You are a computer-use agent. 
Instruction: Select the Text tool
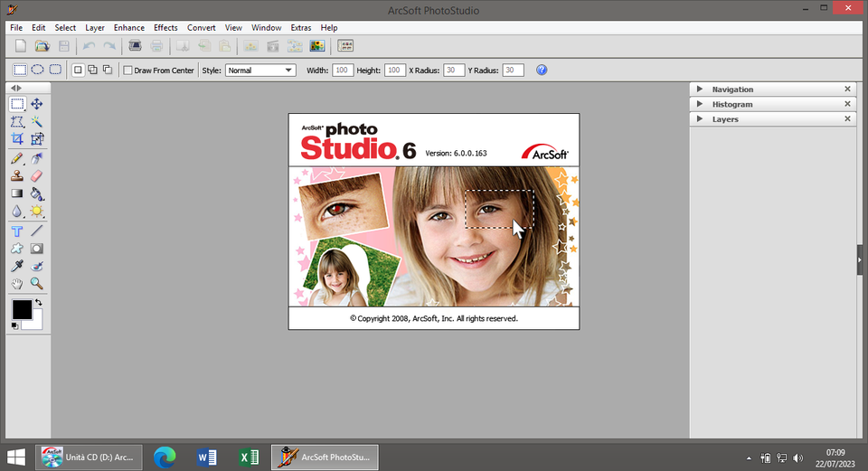click(17, 231)
